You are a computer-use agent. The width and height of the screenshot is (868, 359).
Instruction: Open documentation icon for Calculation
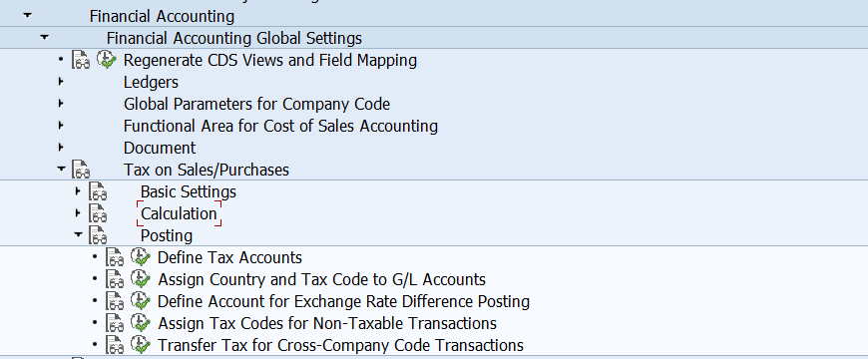point(98,213)
